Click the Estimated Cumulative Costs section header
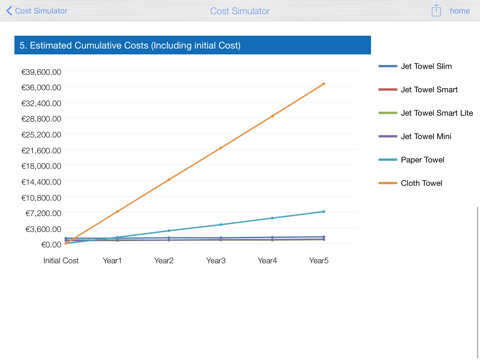480x360 pixels. tap(192, 45)
